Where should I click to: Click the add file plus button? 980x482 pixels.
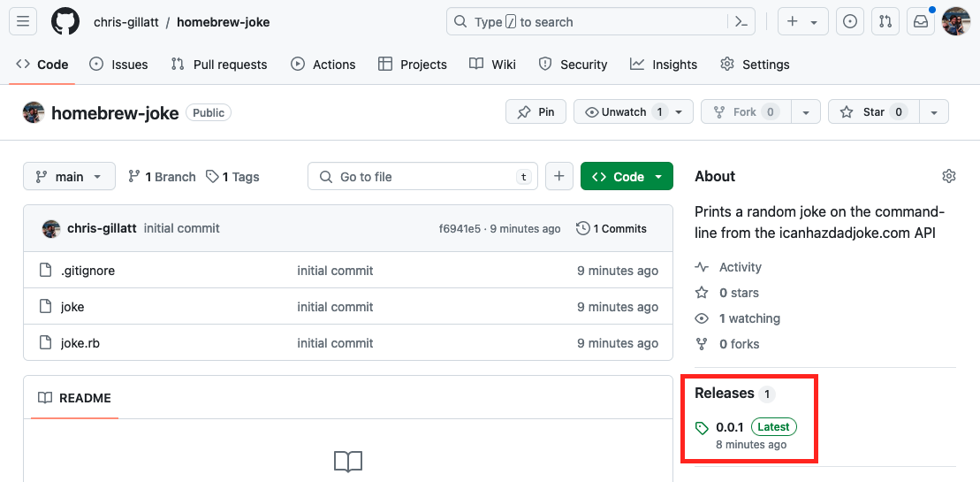tap(558, 176)
